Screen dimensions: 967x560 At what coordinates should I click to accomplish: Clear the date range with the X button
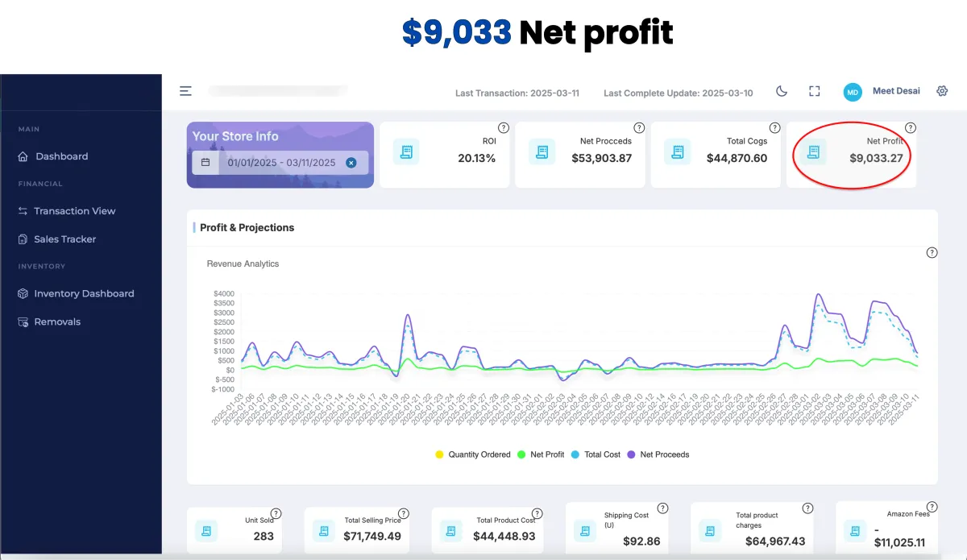pyautogui.click(x=351, y=162)
